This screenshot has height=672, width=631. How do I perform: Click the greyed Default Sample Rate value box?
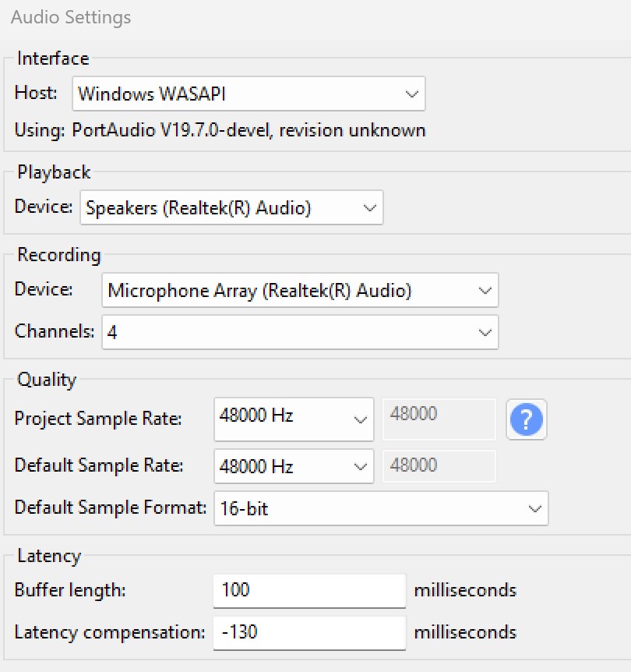(x=439, y=466)
